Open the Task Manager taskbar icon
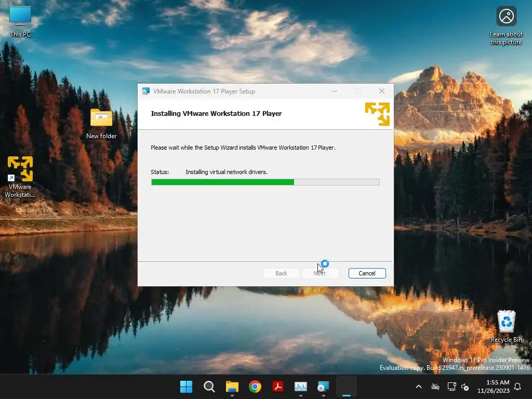 (301, 387)
